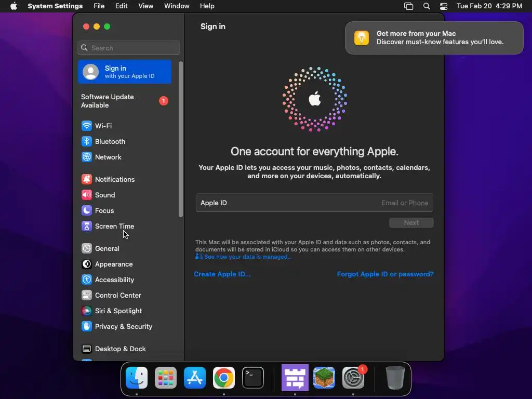Click Stage Manager windows icon in menu bar
This screenshot has width=532, height=399.
click(408, 6)
